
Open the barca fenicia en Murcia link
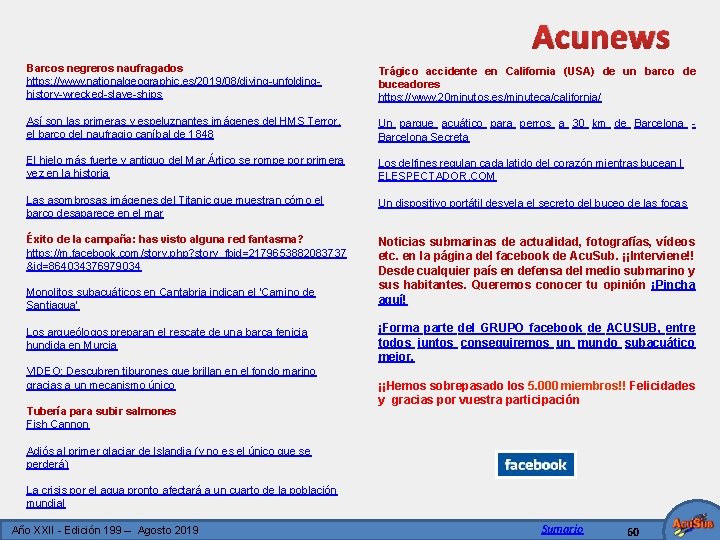tap(167, 338)
